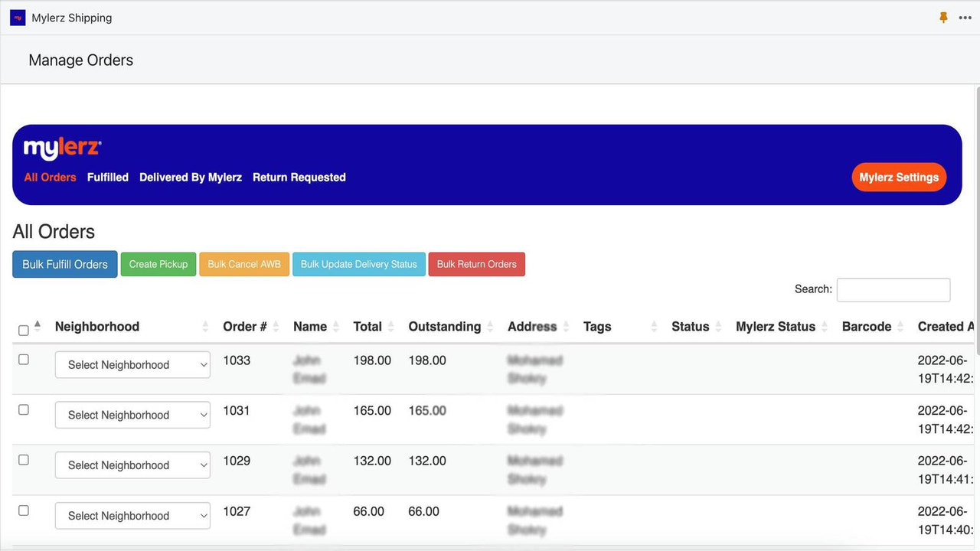Click the mylerz logo in the banner
The height and width of the screenshot is (551, 980).
(x=62, y=147)
